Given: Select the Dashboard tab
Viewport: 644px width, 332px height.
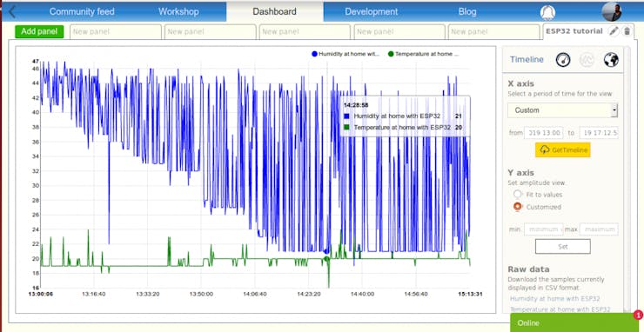Looking at the screenshot, I should click(x=274, y=11).
